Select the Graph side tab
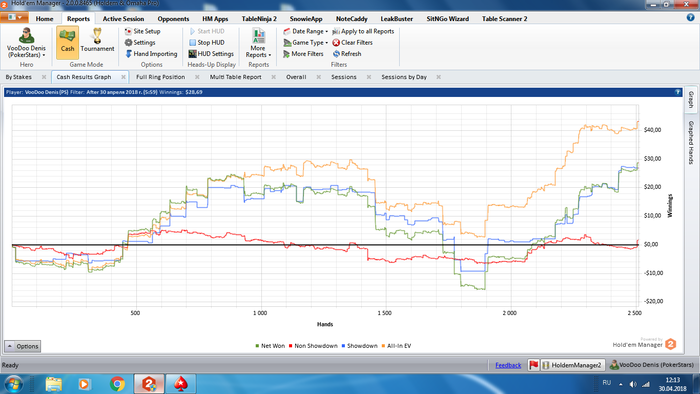 pos(691,99)
